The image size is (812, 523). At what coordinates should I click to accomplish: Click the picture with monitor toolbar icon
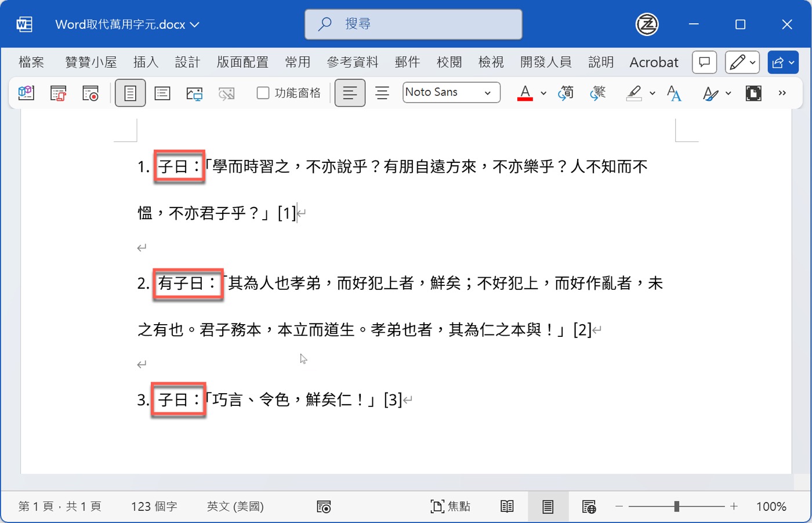(194, 93)
